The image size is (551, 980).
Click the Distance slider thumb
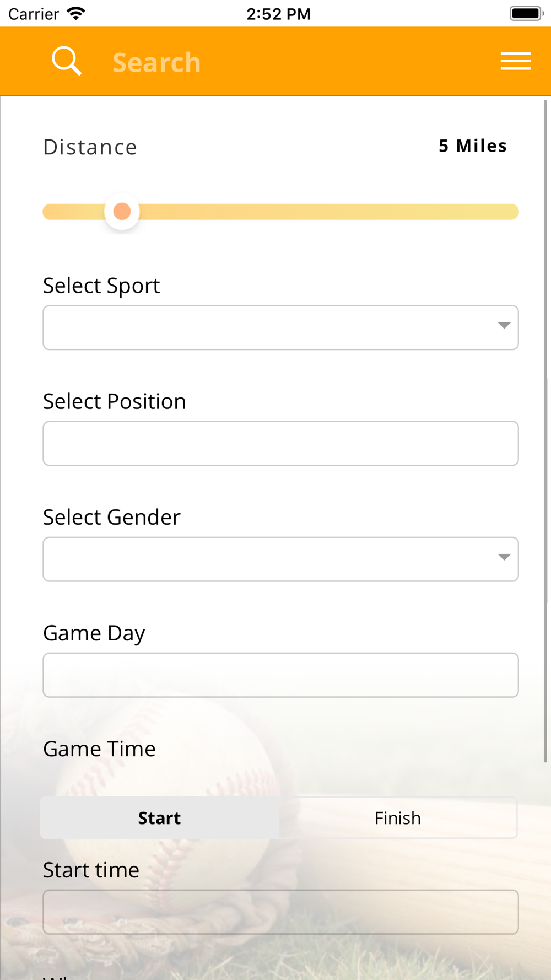122,211
